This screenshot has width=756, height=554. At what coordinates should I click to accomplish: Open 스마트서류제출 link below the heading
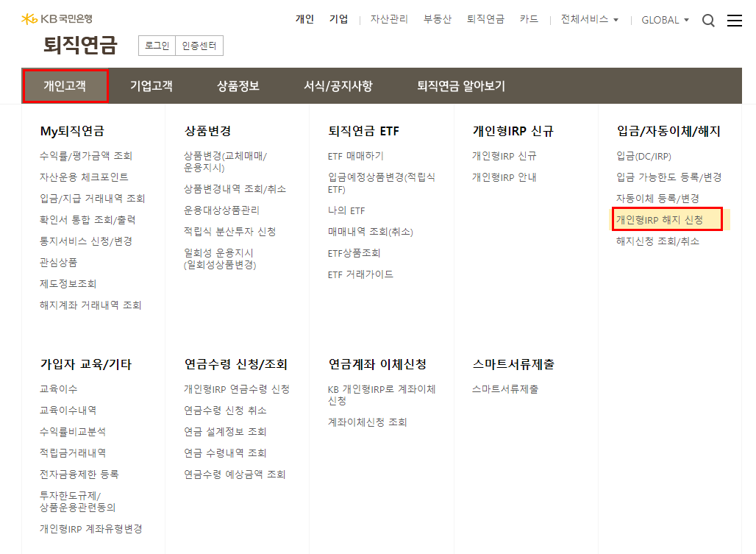tap(505, 388)
